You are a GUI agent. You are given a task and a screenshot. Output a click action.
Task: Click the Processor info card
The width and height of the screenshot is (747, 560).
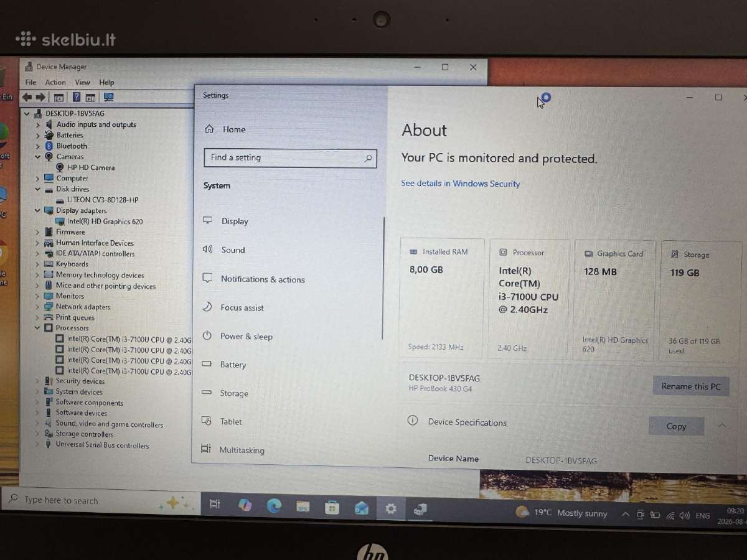[529, 299]
